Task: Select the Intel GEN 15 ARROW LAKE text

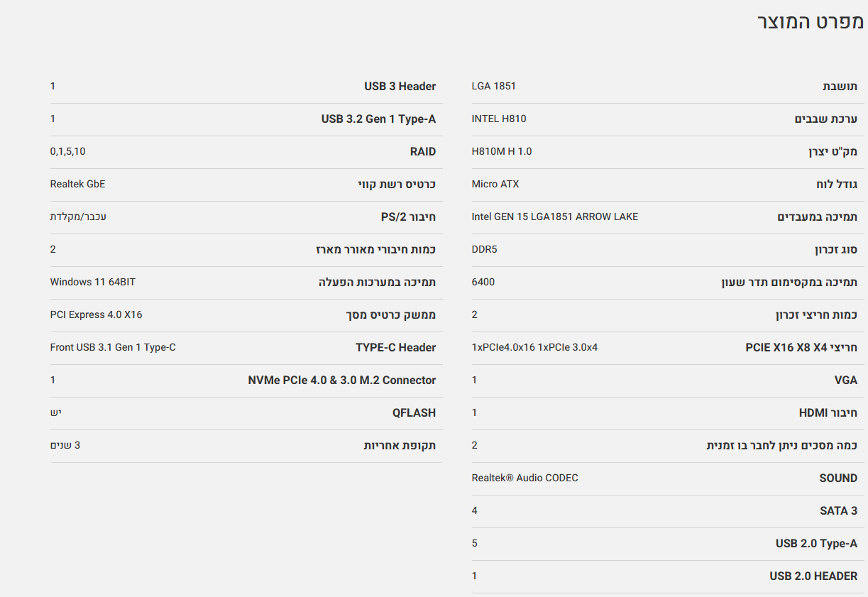Action: pos(555,217)
